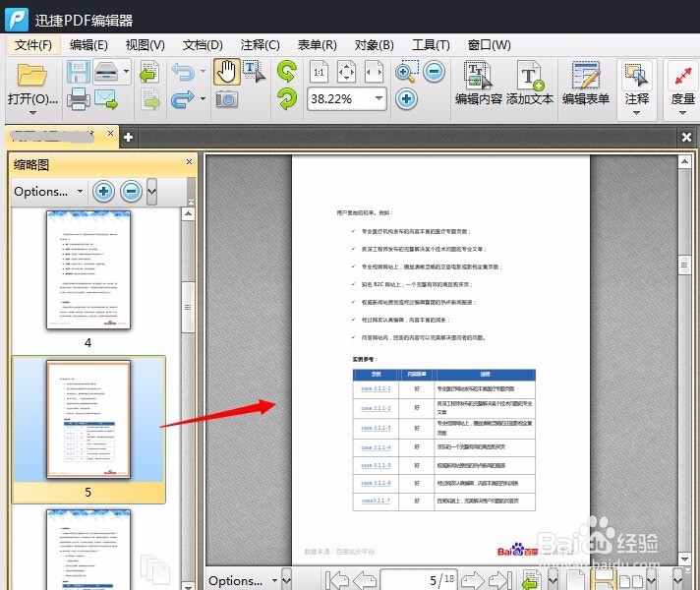Open the 文档(D) menu
The image size is (700, 590).
tap(203, 45)
